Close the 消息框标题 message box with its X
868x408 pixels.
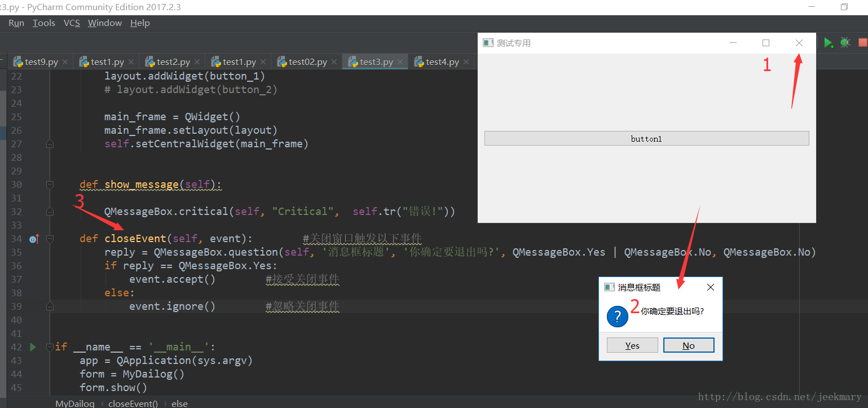point(711,287)
